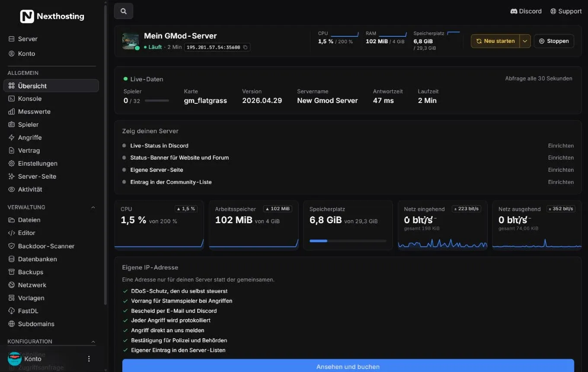The width and height of the screenshot is (588, 372).
Task: Open Datenbanken database icon
Action: pos(12,259)
